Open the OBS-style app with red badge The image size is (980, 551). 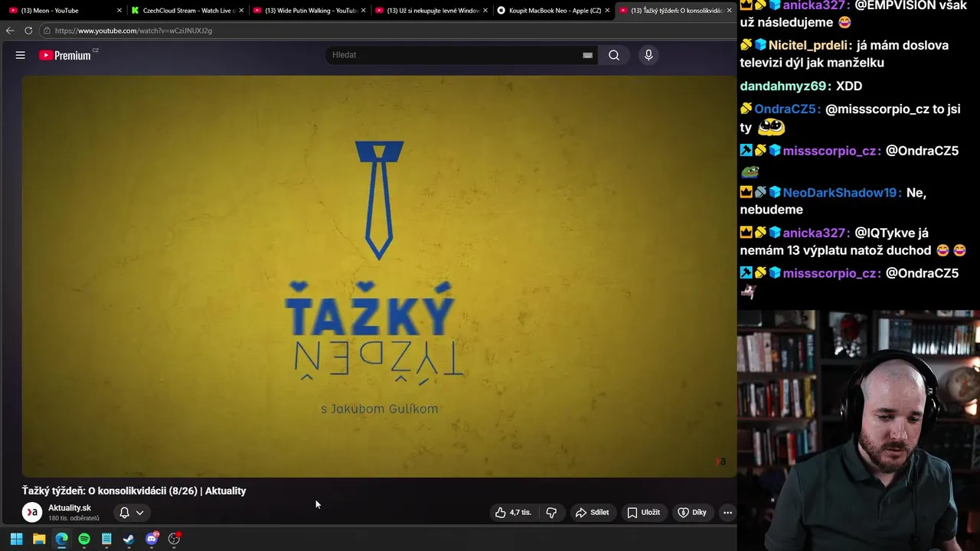(174, 539)
